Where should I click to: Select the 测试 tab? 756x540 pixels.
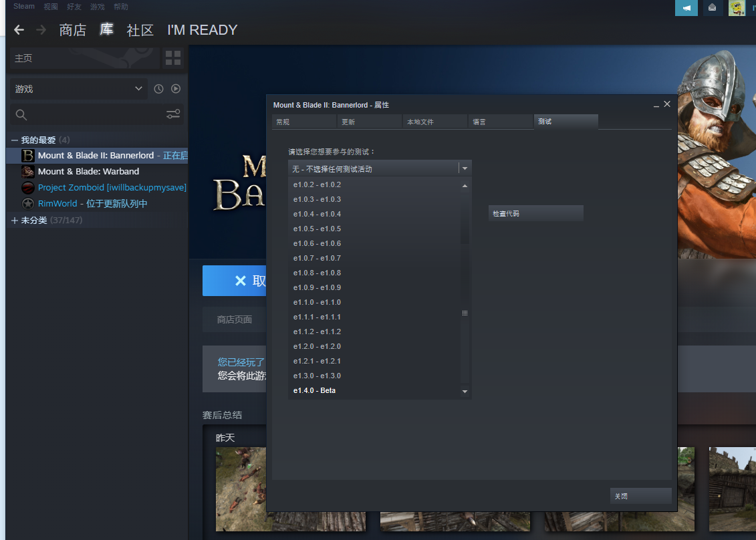point(566,122)
